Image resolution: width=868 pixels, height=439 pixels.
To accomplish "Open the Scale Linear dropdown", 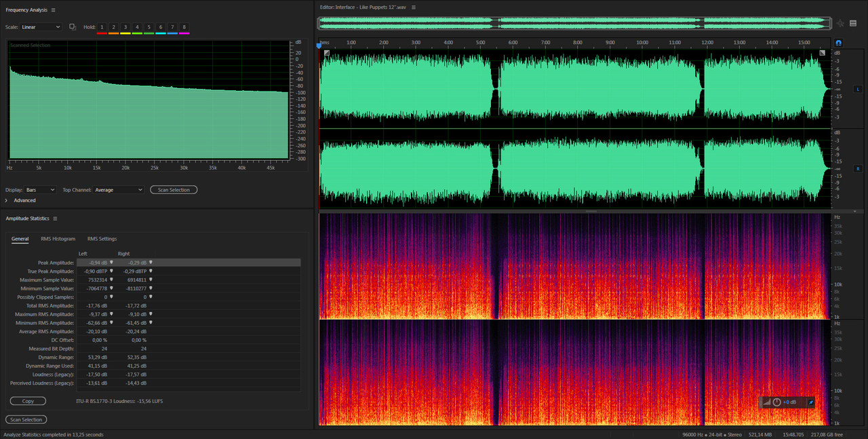I will coord(41,27).
